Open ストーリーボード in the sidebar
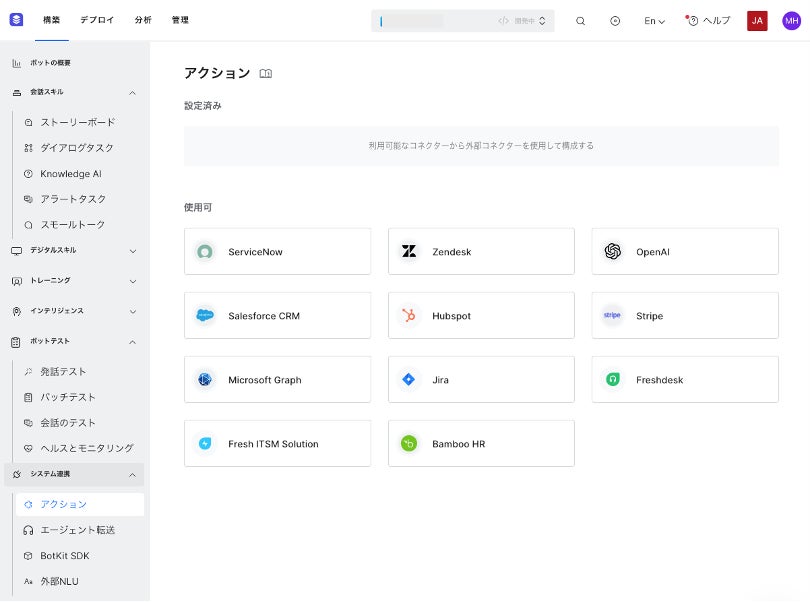Image resolution: width=810 pixels, height=602 pixels. point(77,122)
